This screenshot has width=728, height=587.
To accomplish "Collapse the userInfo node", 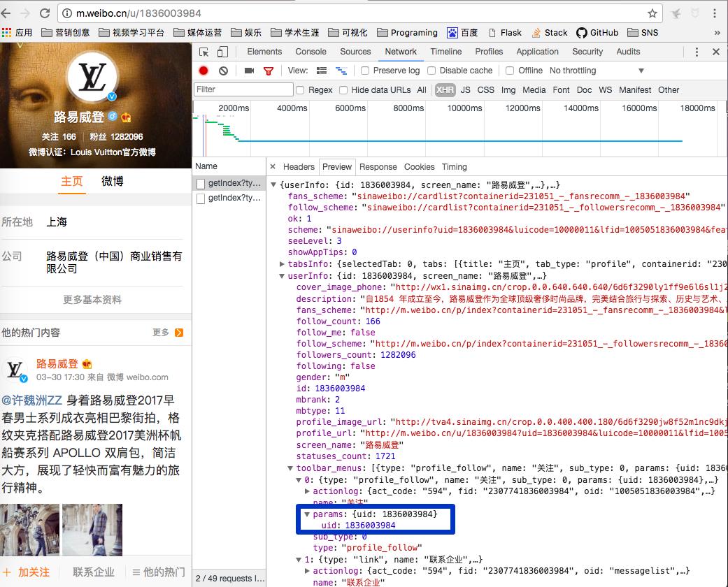I will 282,275.
